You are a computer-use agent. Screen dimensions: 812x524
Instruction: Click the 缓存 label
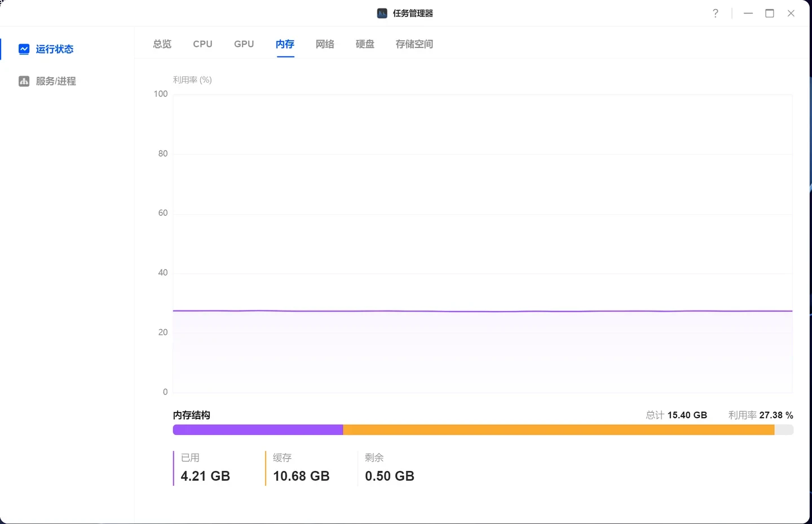point(283,458)
